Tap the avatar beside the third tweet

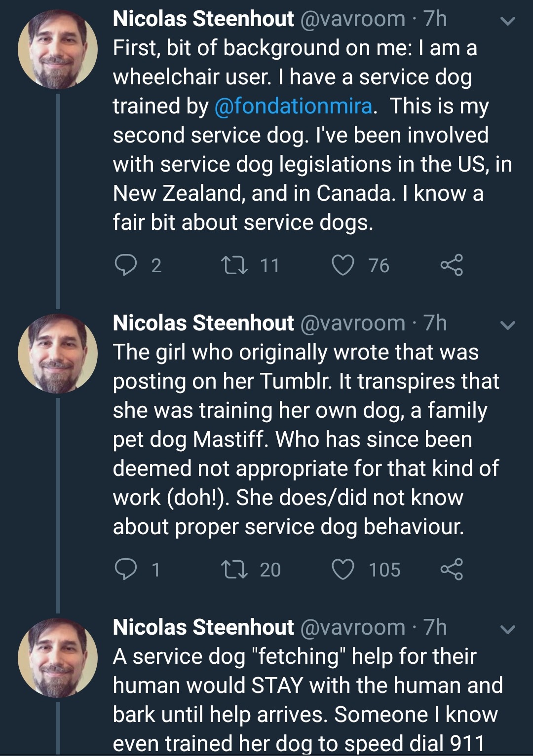(x=58, y=658)
